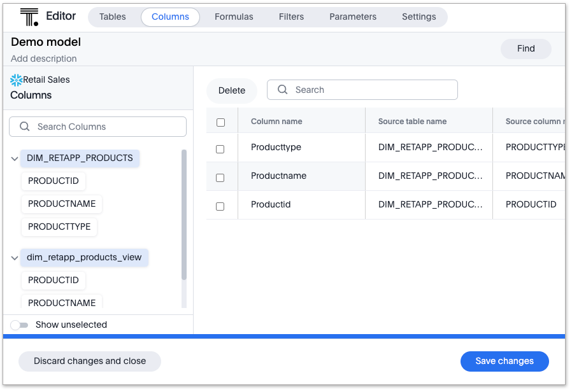The height and width of the screenshot is (392, 572).
Task: Collapse the DIM_RETAPP_PRODUCTS tree node
Action: tap(15, 158)
